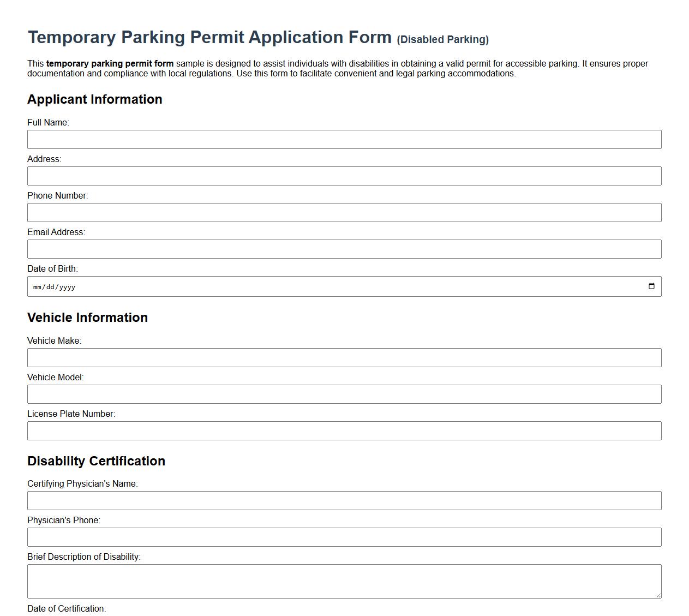Select the Phone Number text box
This screenshot has width=689, height=616.
344,212
